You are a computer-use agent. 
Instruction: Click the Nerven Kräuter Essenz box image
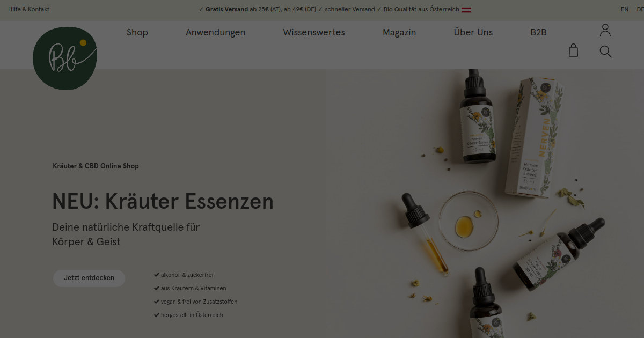coord(533,137)
